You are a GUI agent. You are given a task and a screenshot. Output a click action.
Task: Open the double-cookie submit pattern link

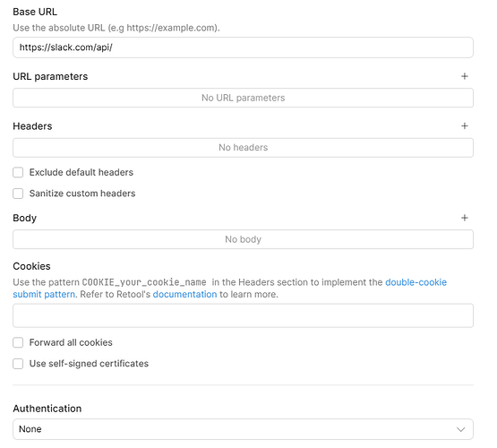416,282
